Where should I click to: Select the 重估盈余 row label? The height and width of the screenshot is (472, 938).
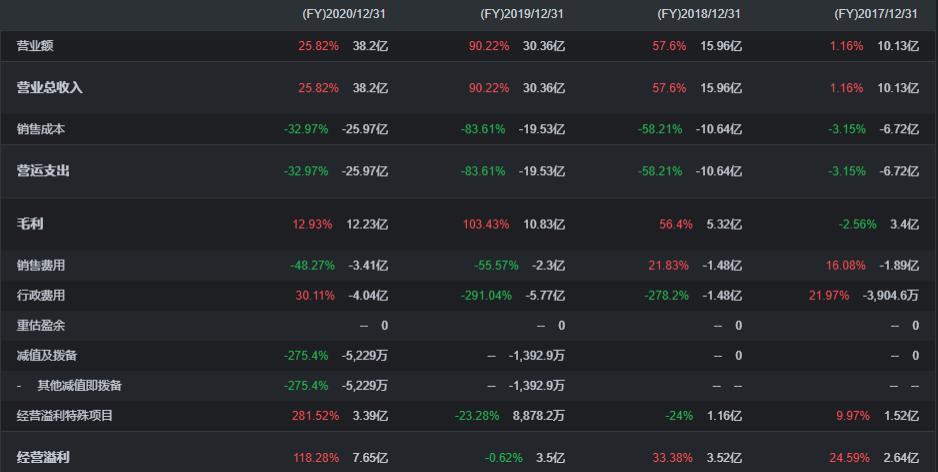[41, 325]
